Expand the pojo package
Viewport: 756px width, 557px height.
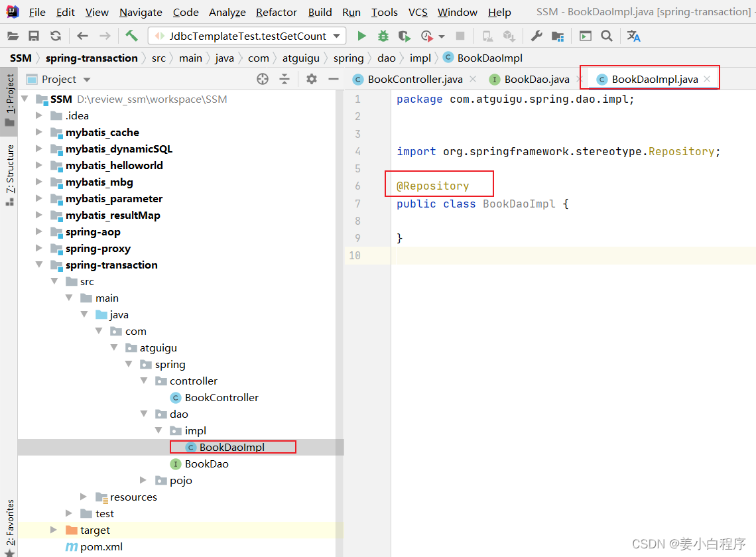(143, 480)
